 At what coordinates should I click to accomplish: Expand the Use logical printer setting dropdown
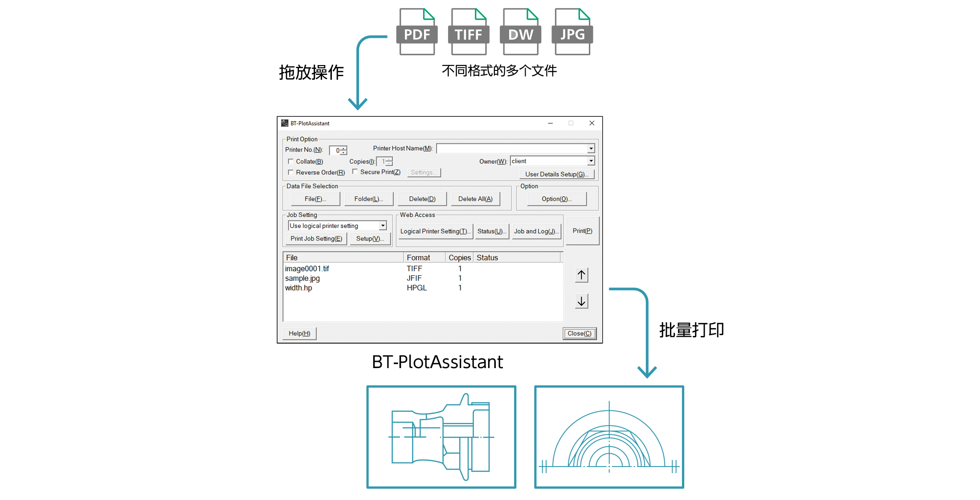[383, 226]
